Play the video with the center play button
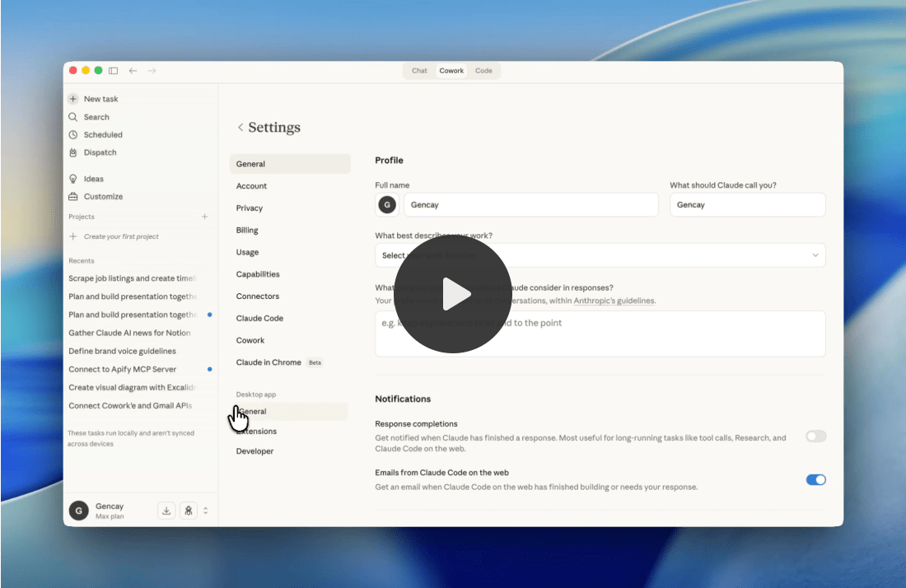Screen dimensions: 906x588 pyautogui.click(x=452, y=294)
